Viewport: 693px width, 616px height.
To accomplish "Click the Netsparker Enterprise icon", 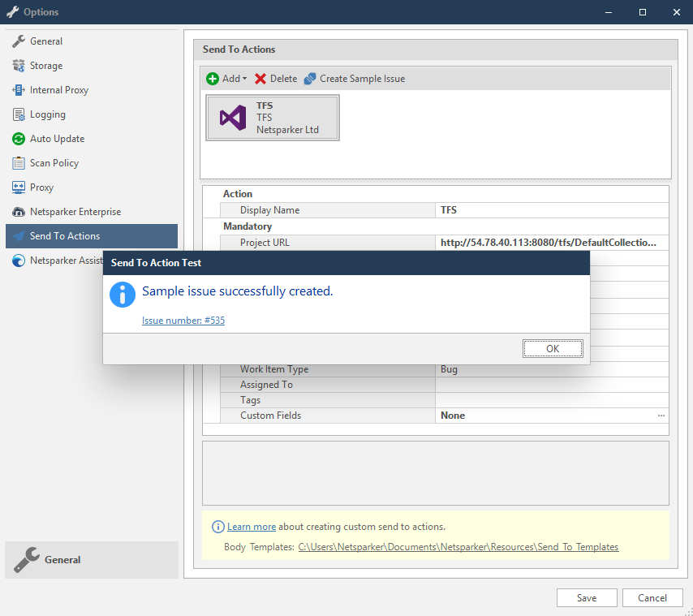I will coord(18,211).
